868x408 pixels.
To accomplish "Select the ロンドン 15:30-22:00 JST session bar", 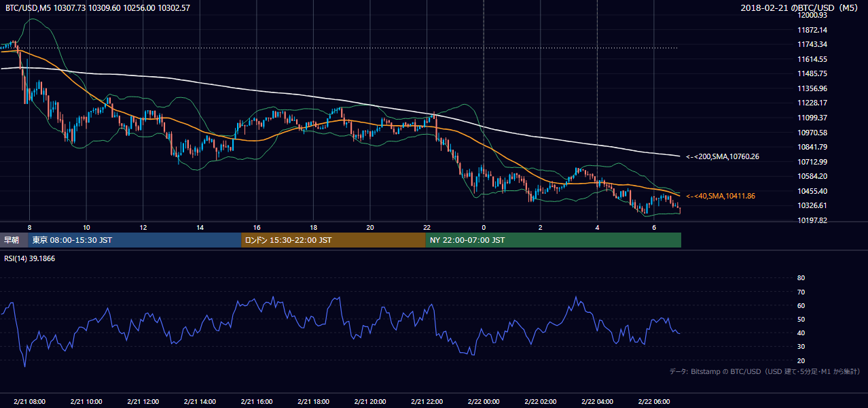I will tap(333, 240).
